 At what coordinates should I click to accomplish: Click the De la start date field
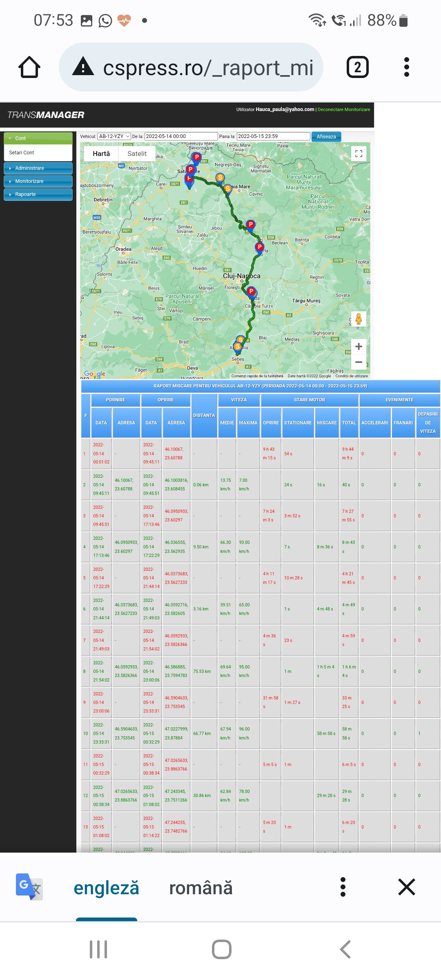click(181, 136)
